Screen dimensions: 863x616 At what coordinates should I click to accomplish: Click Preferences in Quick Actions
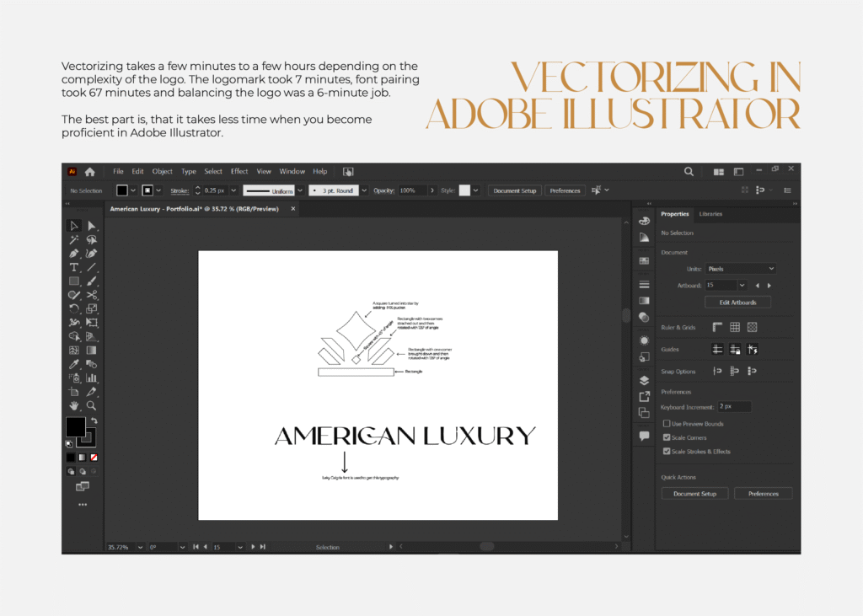point(764,494)
